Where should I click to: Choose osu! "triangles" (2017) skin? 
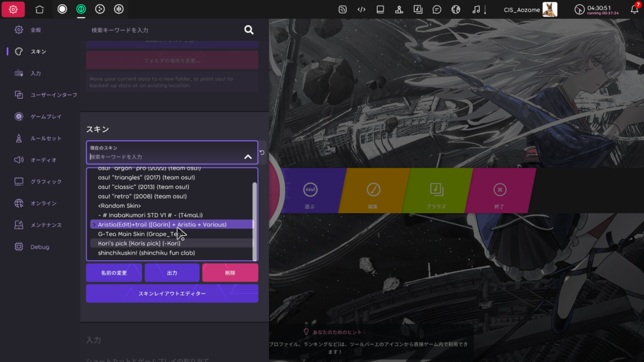point(172,177)
